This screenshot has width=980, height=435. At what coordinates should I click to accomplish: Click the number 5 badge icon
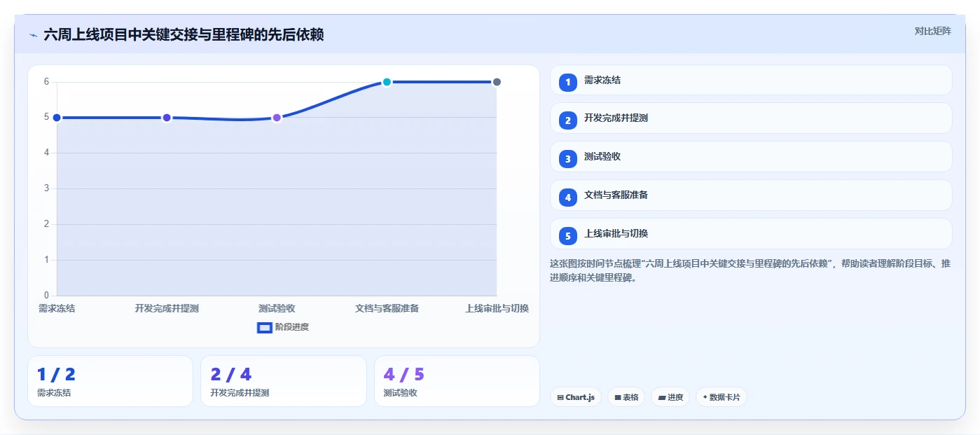568,236
